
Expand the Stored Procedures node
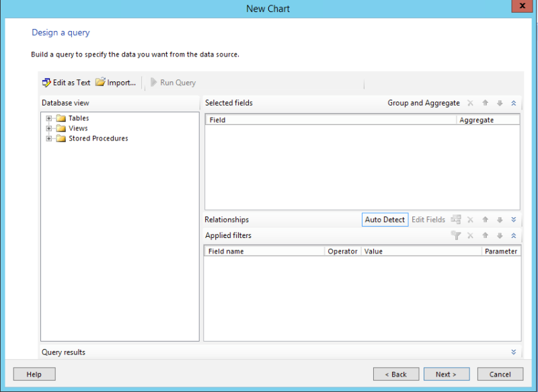tap(47, 139)
